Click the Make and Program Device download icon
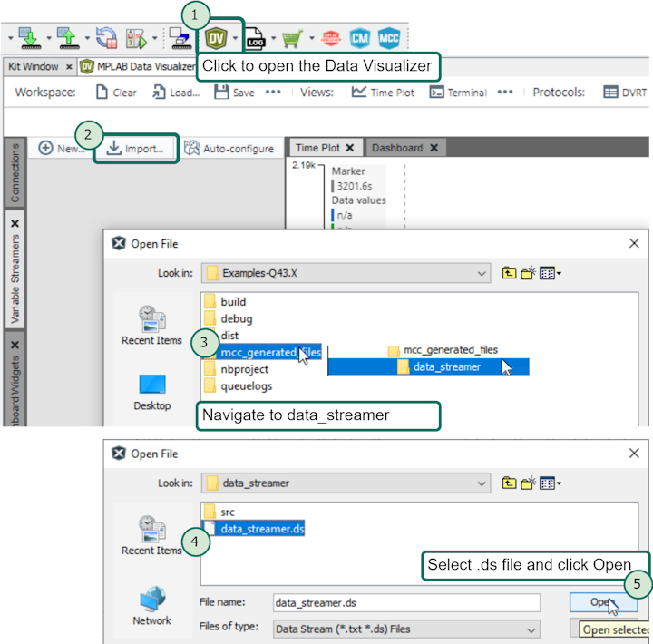 click(x=30, y=38)
